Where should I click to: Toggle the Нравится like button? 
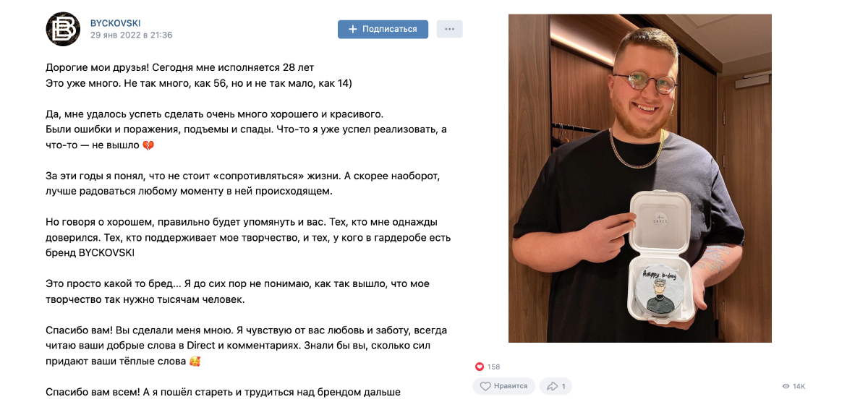(x=504, y=386)
